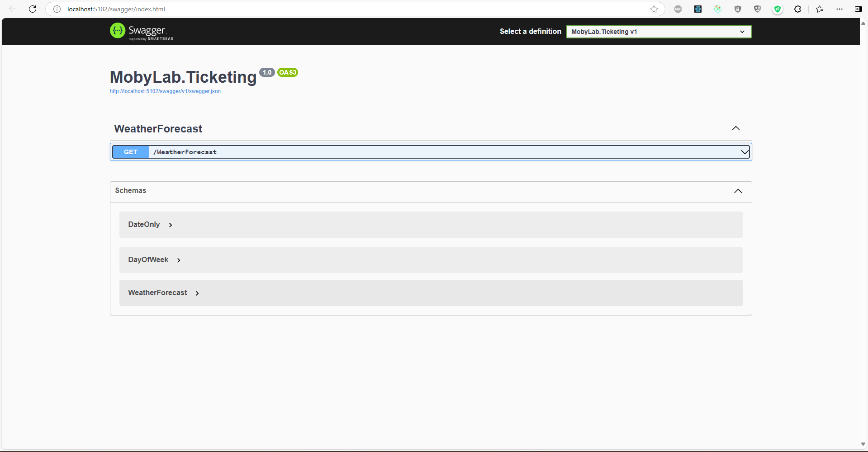The width and height of the screenshot is (868, 452).
Task: Click the green shield VPN extension icon
Action: (778, 9)
